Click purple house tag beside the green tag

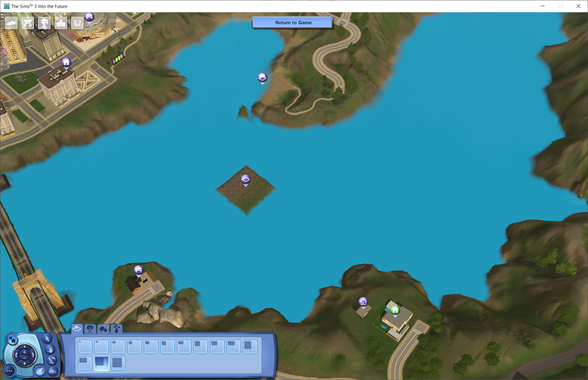[363, 302]
